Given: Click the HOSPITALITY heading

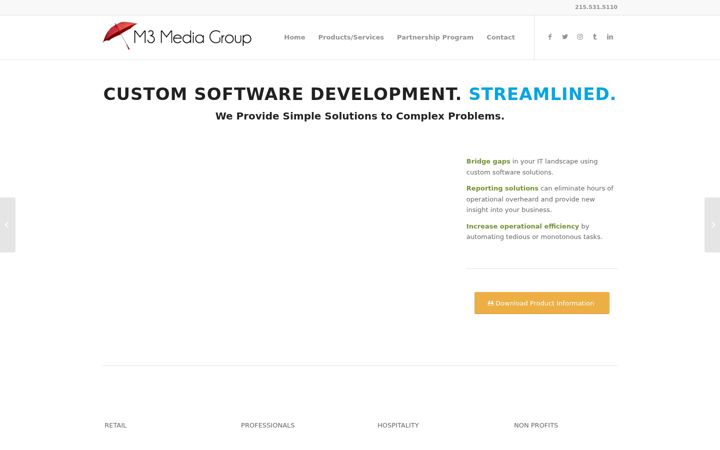Looking at the screenshot, I should 398,426.
